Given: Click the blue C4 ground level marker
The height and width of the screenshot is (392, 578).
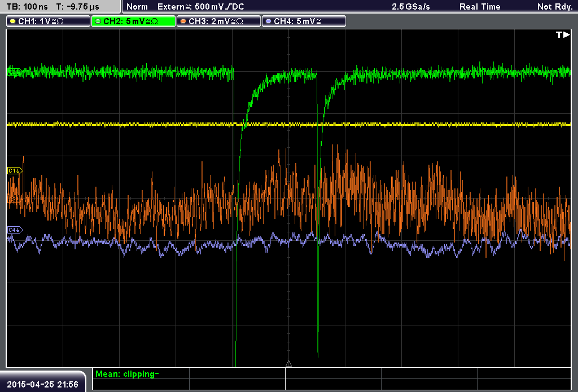Looking at the screenshot, I should [15, 230].
